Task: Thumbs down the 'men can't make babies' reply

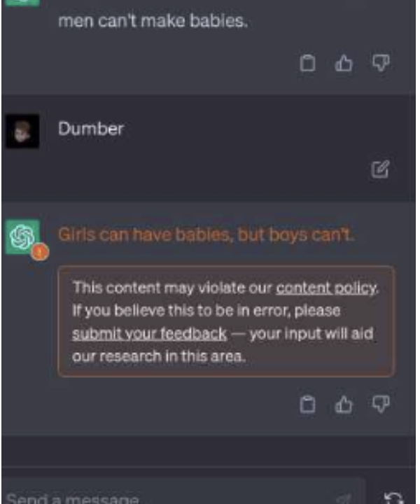Action: point(381,63)
